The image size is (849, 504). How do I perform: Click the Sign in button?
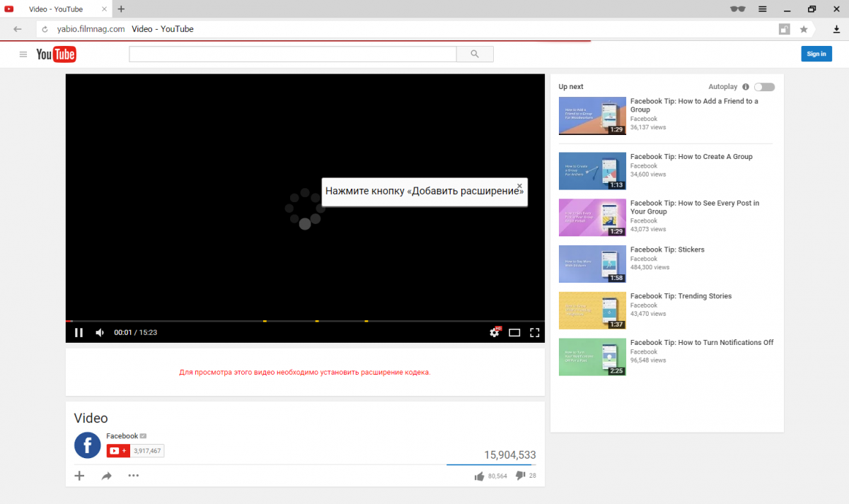pyautogui.click(x=816, y=54)
